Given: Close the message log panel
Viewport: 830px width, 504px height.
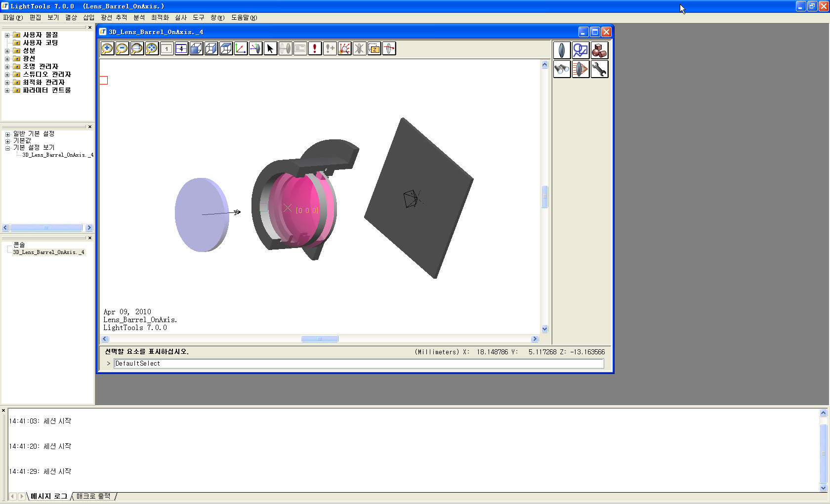Looking at the screenshot, I should 3,411.
